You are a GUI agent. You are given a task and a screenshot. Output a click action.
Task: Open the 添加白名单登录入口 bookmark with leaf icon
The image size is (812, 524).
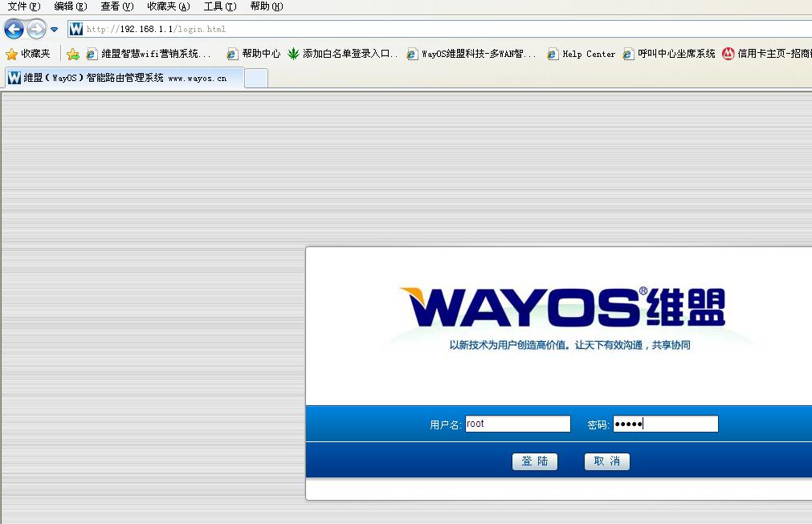343,54
